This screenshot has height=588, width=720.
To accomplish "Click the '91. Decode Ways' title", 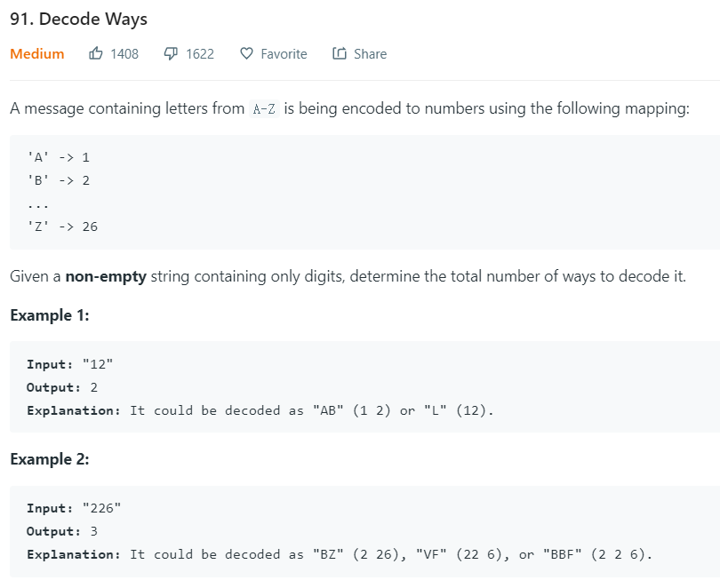I will tap(78, 20).
